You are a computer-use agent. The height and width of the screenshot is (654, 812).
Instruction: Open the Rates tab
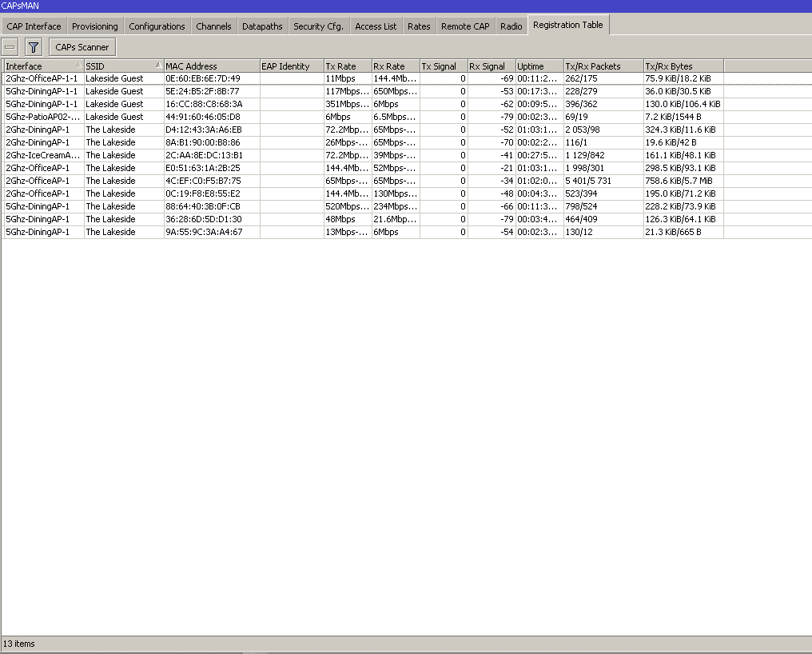419,25
